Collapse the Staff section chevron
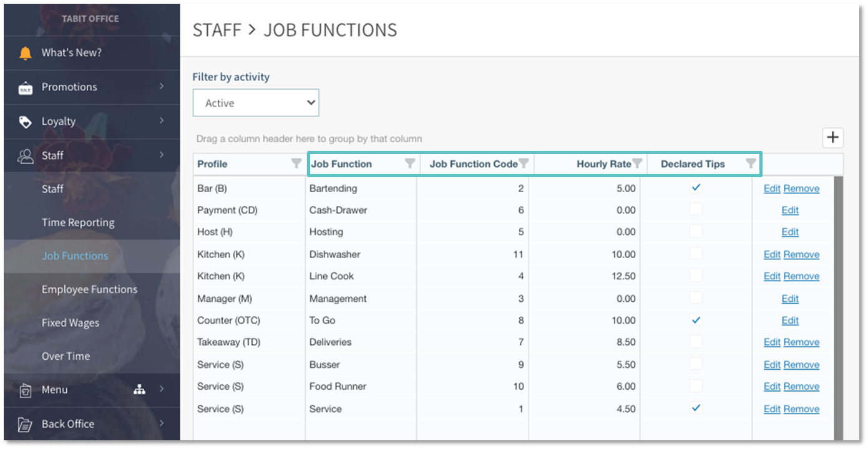Screen dimensions: 868x449 point(162,155)
